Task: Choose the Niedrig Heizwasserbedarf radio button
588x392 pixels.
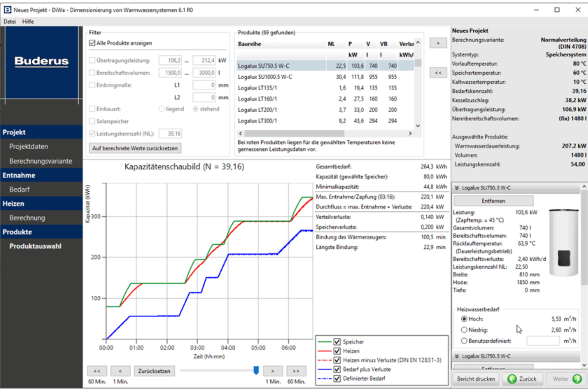Action: (464, 330)
